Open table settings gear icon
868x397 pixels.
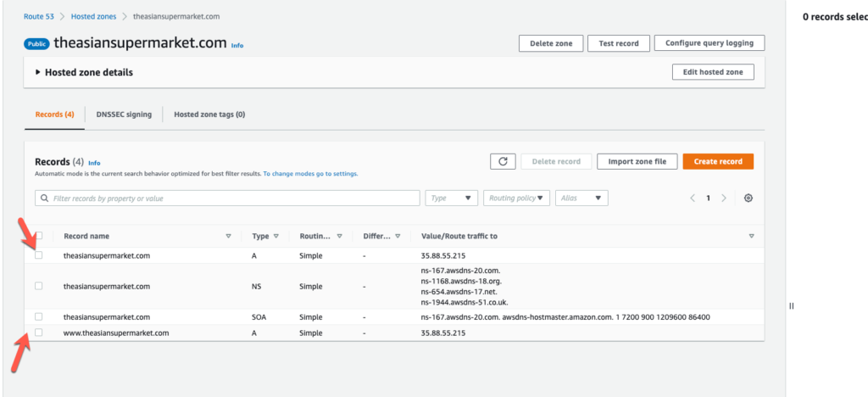(x=748, y=198)
